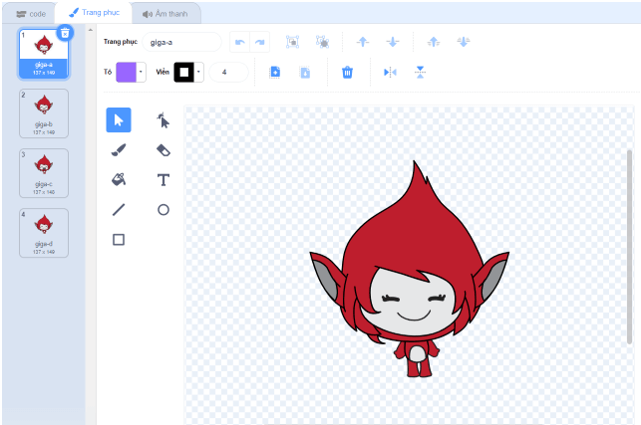The image size is (641, 425).
Task: Select the arrow Select tool
Action: 118,120
